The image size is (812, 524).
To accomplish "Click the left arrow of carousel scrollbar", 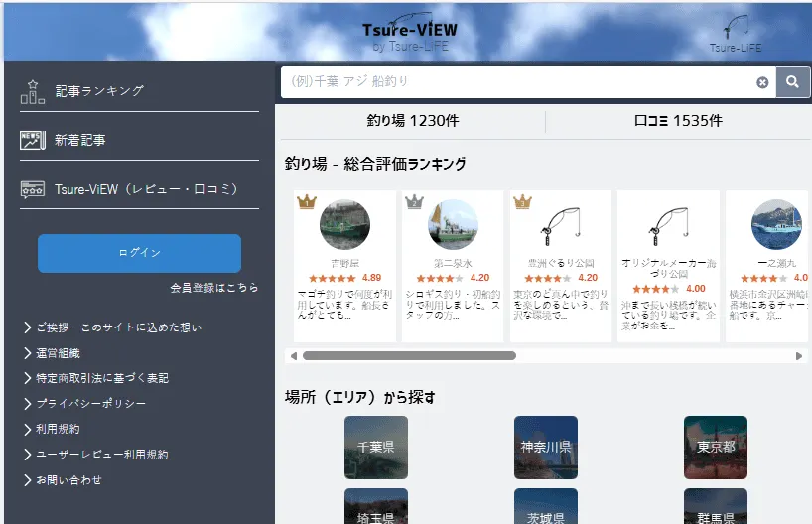I will [x=294, y=356].
